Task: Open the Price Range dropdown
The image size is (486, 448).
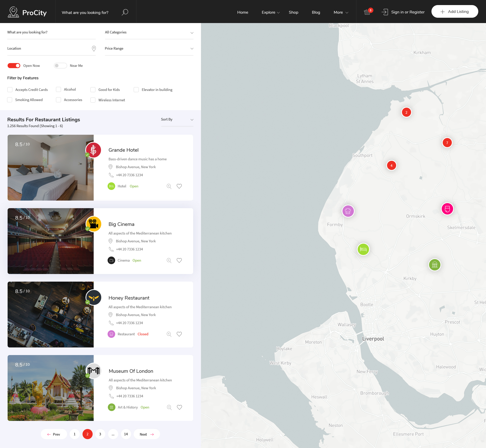Action: [149, 49]
